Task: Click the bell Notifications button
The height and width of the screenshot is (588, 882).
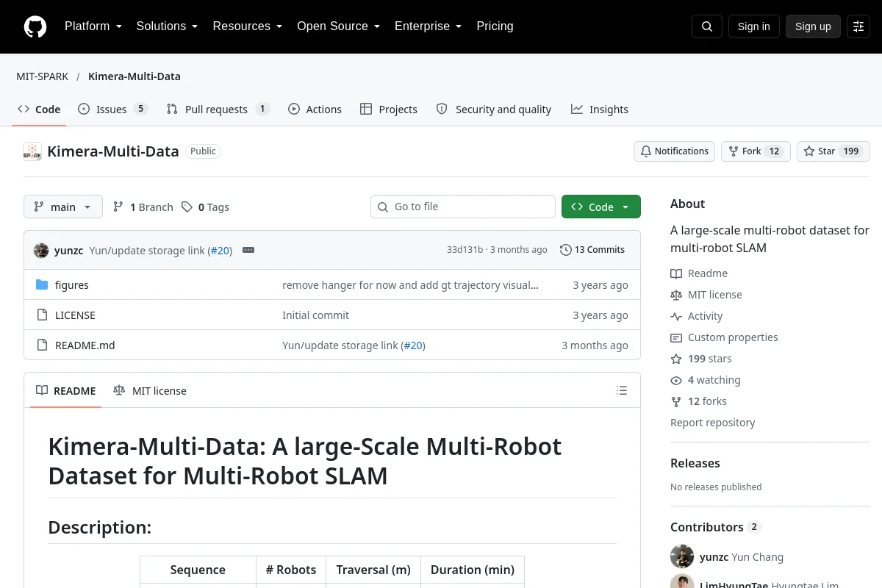Action: (x=674, y=151)
